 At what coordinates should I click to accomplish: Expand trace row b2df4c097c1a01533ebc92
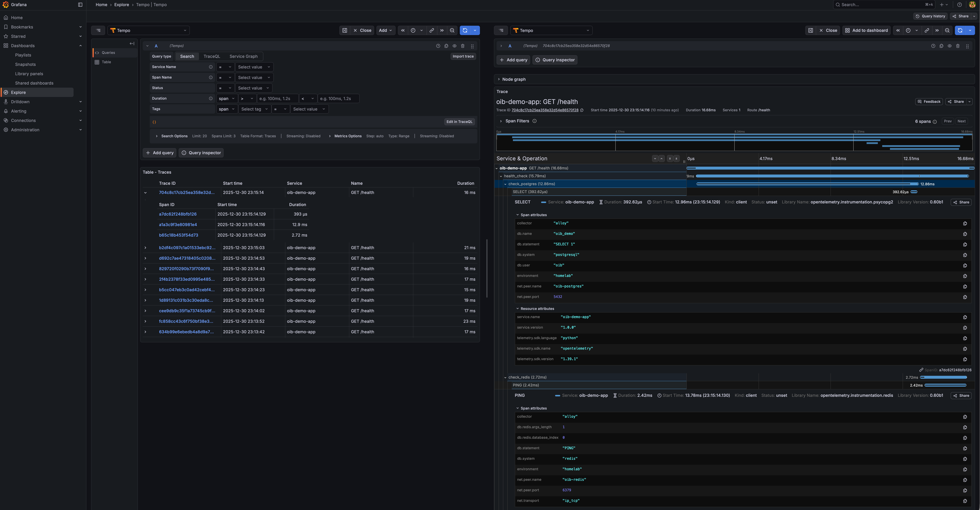coord(145,248)
